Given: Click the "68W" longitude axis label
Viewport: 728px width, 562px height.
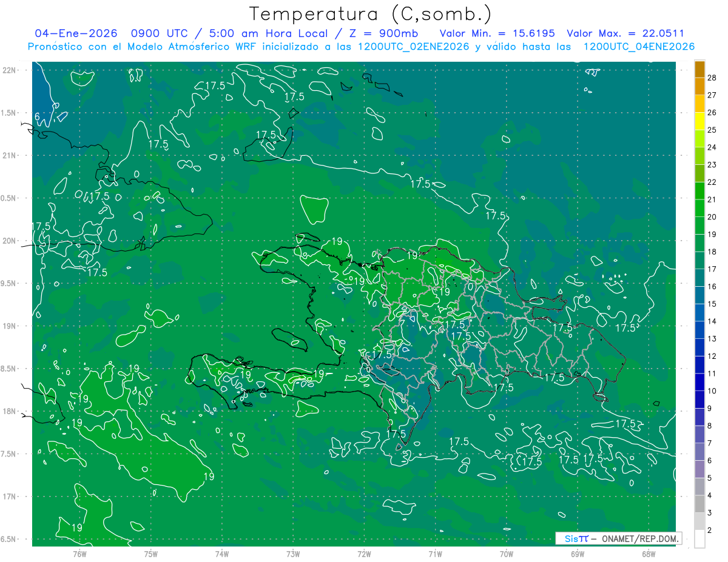Looking at the screenshot, I should tap(648, 554).
